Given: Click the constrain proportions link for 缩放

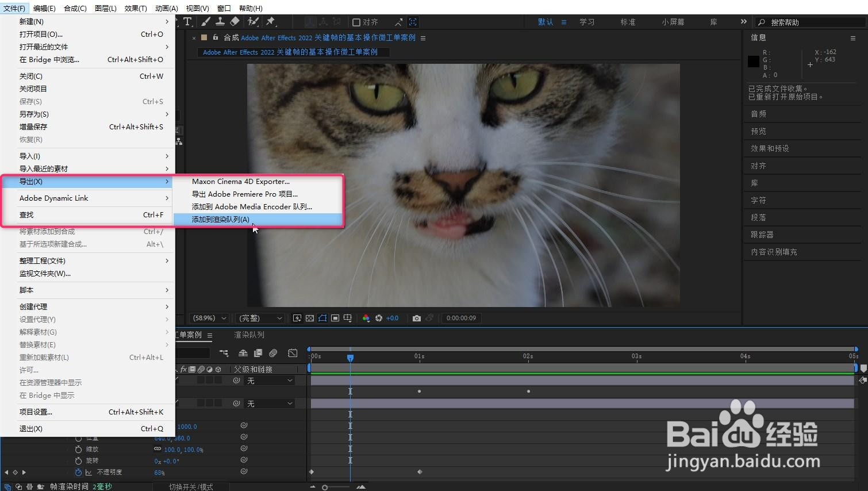Looking at the screenshot, I should click(x=158, y=449).
